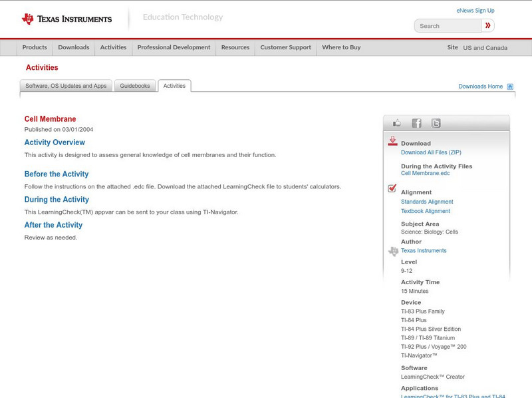Switch to the Guidebooks tab
Screen dimensions: 532x398
[135, 86]
